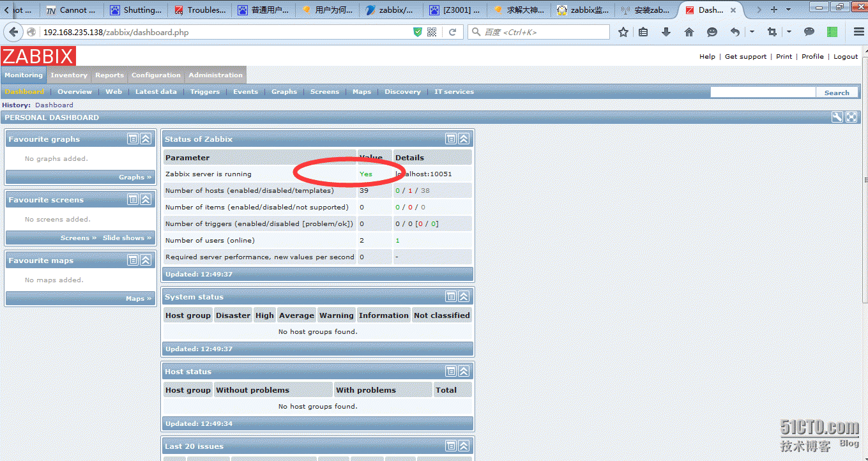Go to Triggers submenu
The height and width of the screenshot is (461, 868).
pyautogui.click(x=204, y=91)
